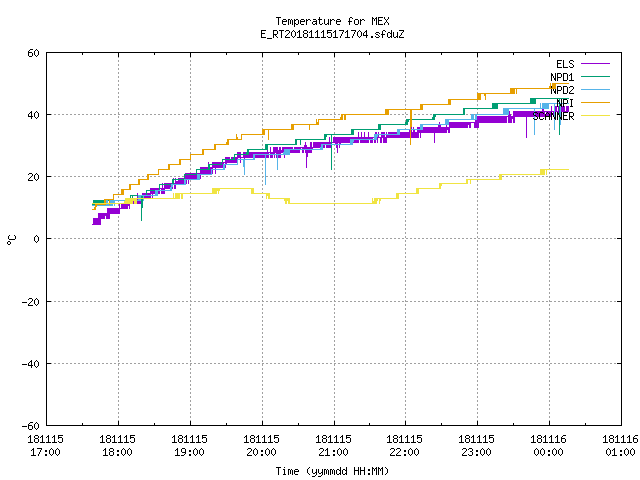640x480 pixels.
Task: Click the purple ELS legend line sample
Action: (595, 64)
